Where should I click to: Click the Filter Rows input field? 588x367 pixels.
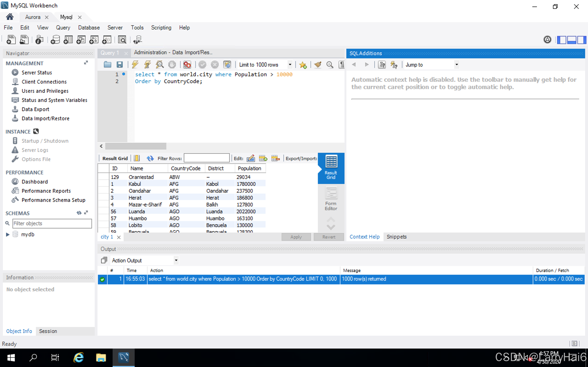tap(206, 158)
